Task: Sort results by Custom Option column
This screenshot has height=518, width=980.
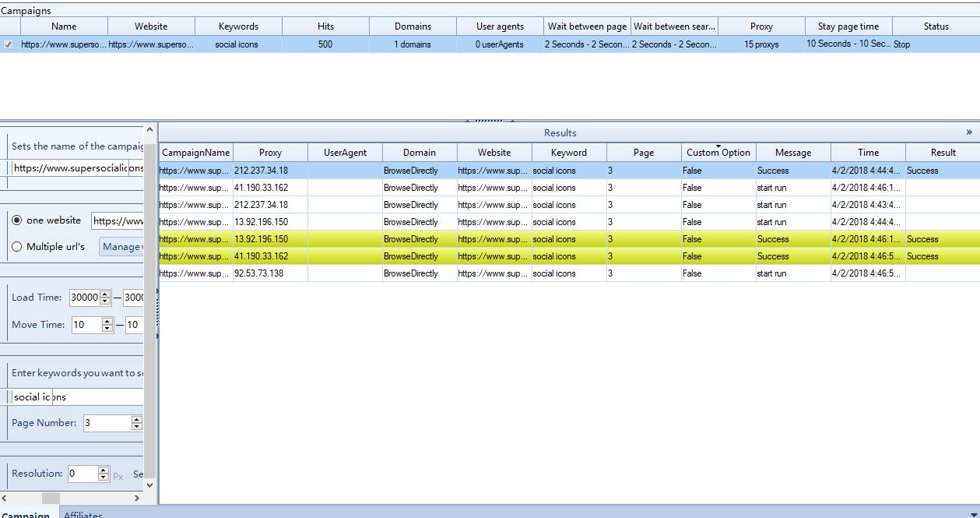Action: pos(718,153)
